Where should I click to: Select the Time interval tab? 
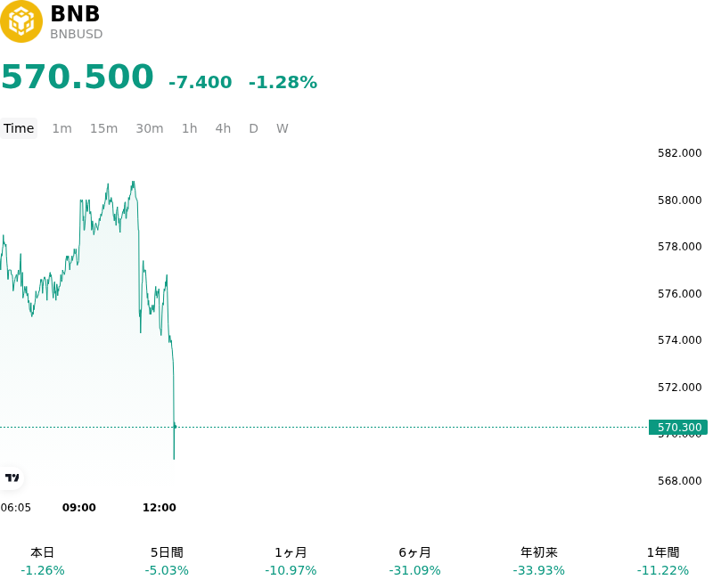coord(19,128)
